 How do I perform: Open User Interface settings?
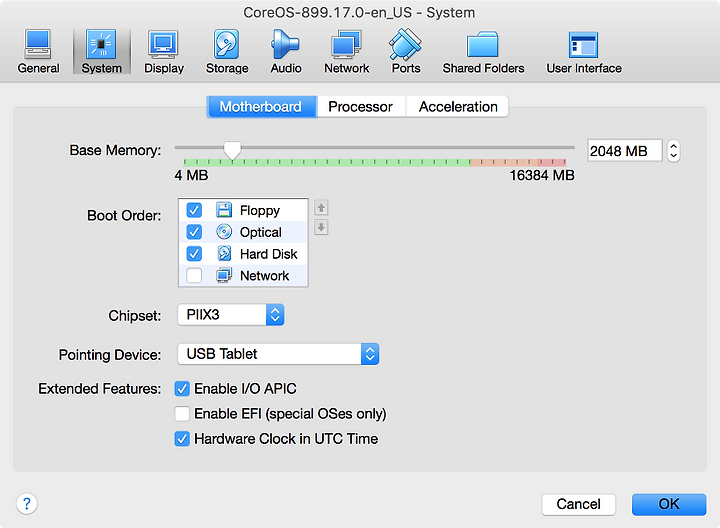(x=584, y=51)
